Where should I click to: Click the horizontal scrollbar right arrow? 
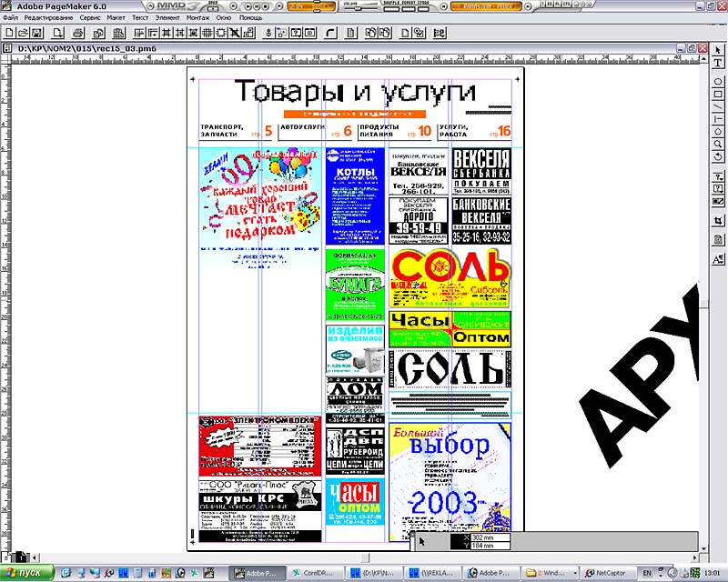pyautogui.click(x=695, y=557)
